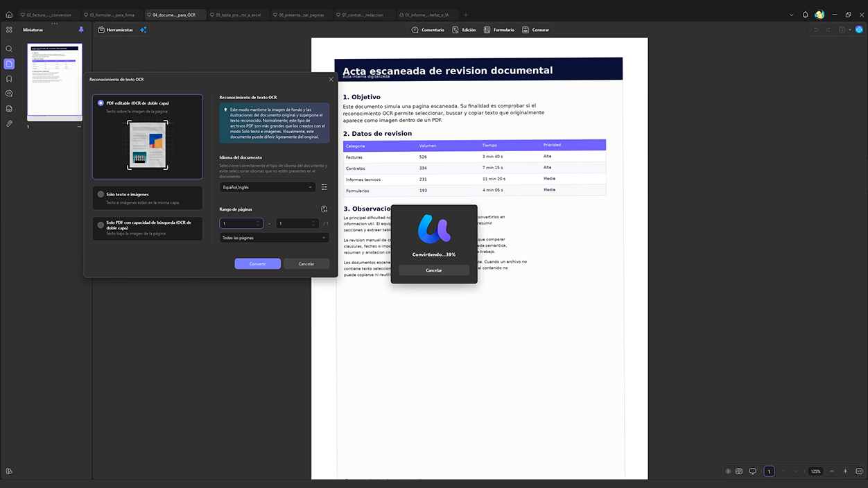Viewport: 868px width, 488px height.
Task: Open the Herramientas tools menu
Action: pyautogui.click(x=115, y=30)
